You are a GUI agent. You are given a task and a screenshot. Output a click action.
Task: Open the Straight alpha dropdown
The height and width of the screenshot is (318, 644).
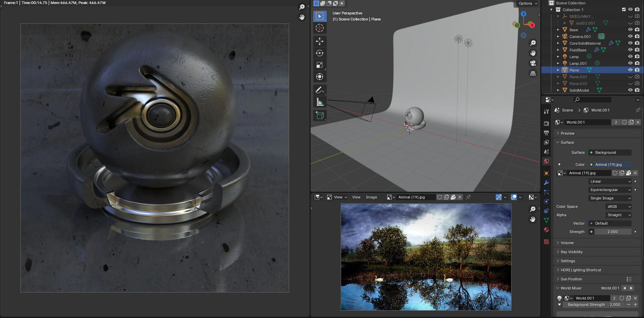[619, 215]
